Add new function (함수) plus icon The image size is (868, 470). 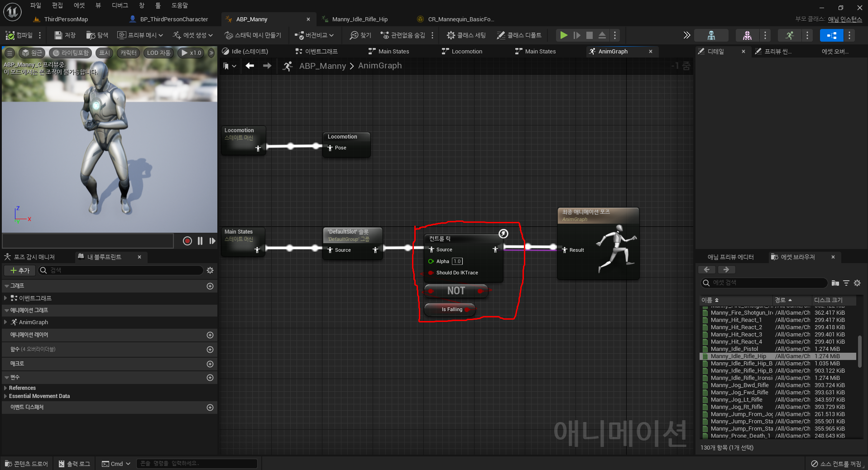[210, 350]
